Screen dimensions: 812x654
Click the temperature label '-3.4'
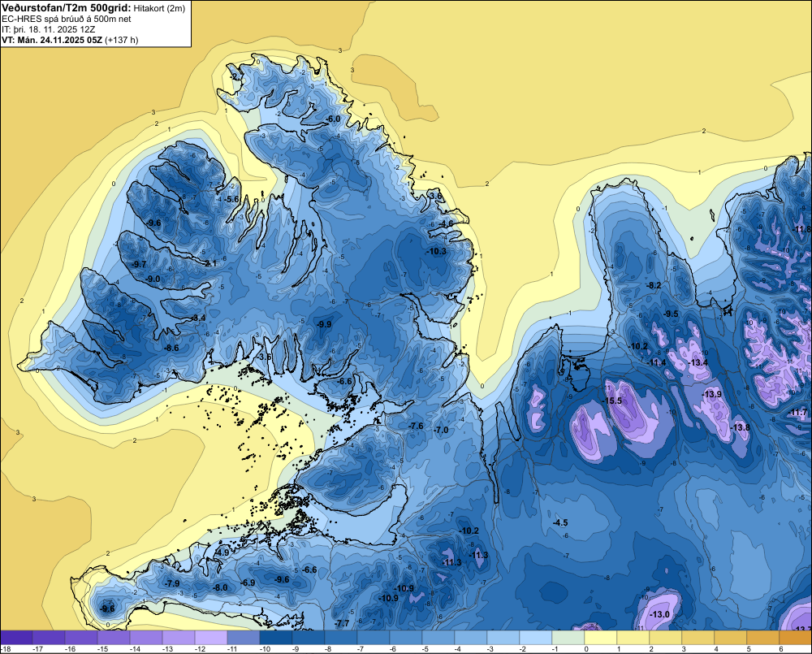pos(198,318)
